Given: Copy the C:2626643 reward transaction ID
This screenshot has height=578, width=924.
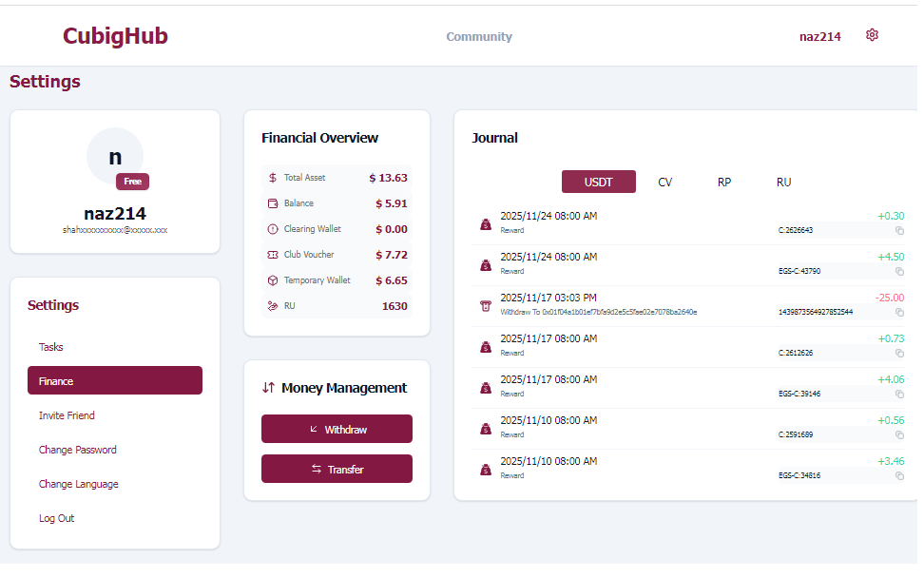Looking at the screenshot, I should [x=899, y=230].
